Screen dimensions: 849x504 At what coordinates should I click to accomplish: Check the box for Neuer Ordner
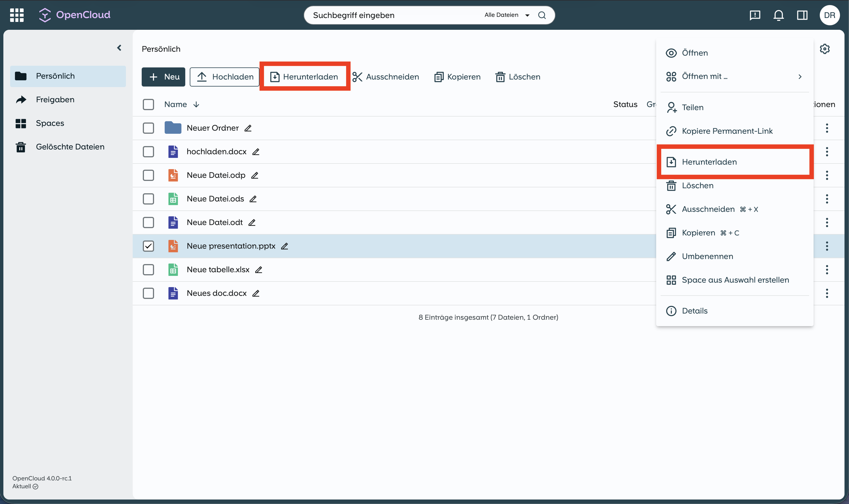pyautogui.click(x=148, y=128)
